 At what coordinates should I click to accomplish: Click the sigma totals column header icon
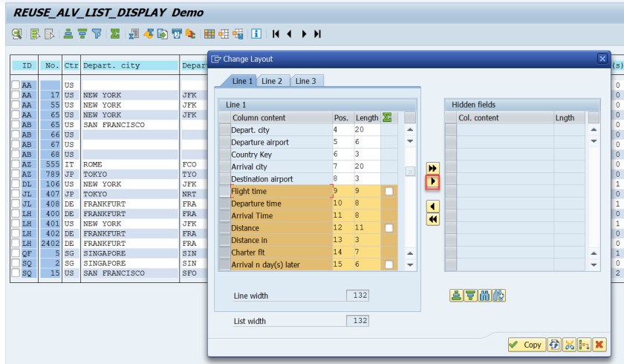[x=387, y=117]
